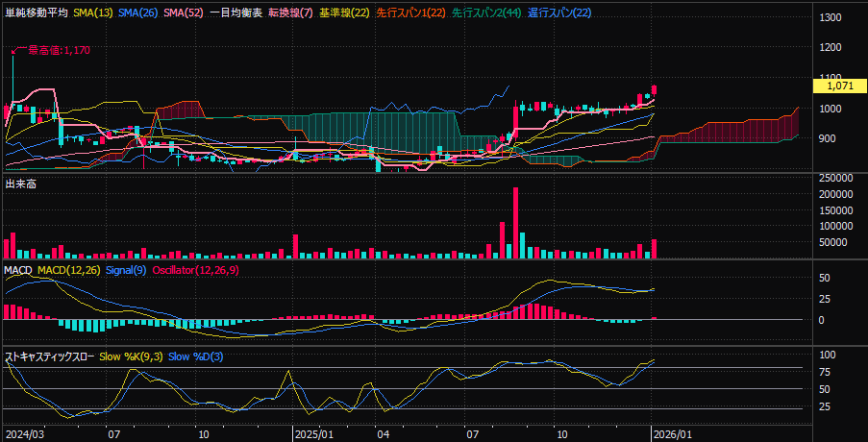Click the 出来高 volume panel title
The width and height of the screenshot is (868, 442).
pyautogui.click(x=21, y=183)
